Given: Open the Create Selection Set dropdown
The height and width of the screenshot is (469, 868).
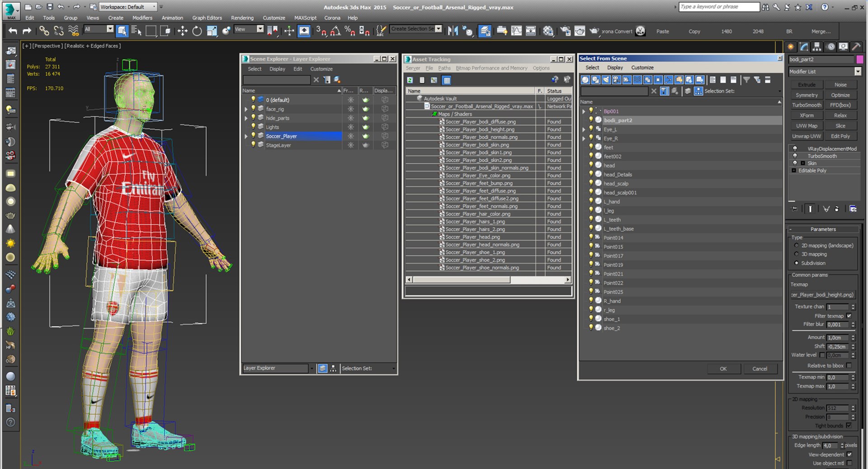Looking at the screenshot, I should pos(416,29).
